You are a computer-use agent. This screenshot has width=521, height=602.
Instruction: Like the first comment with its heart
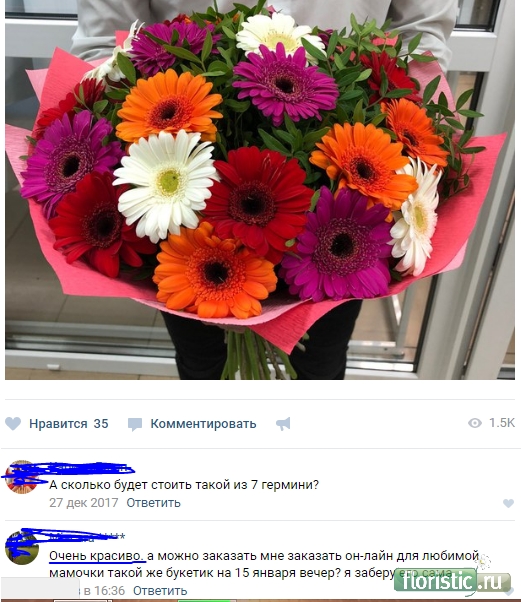508,503
